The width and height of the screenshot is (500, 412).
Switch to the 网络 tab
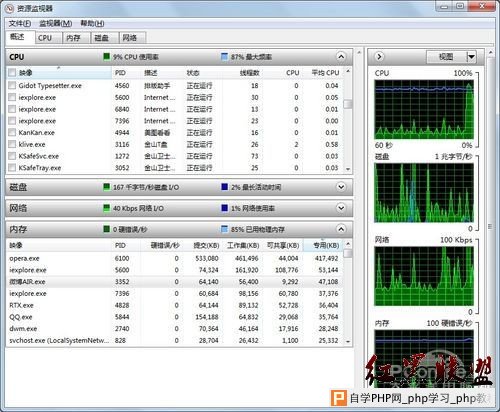point(133,38)
